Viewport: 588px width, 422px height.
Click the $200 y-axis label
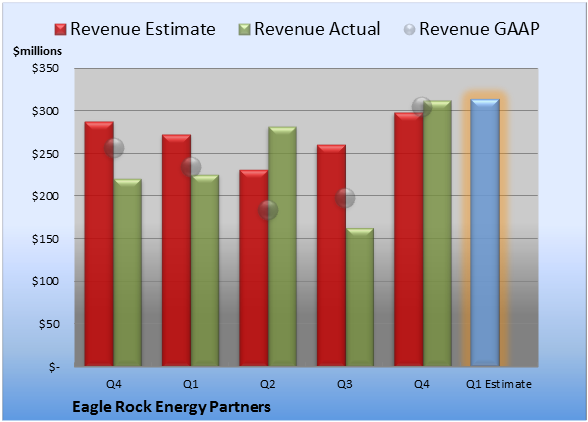45,196
